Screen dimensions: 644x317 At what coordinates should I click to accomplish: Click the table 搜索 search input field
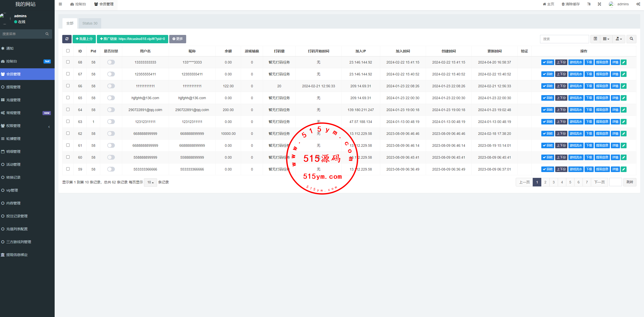coord(564,39)
